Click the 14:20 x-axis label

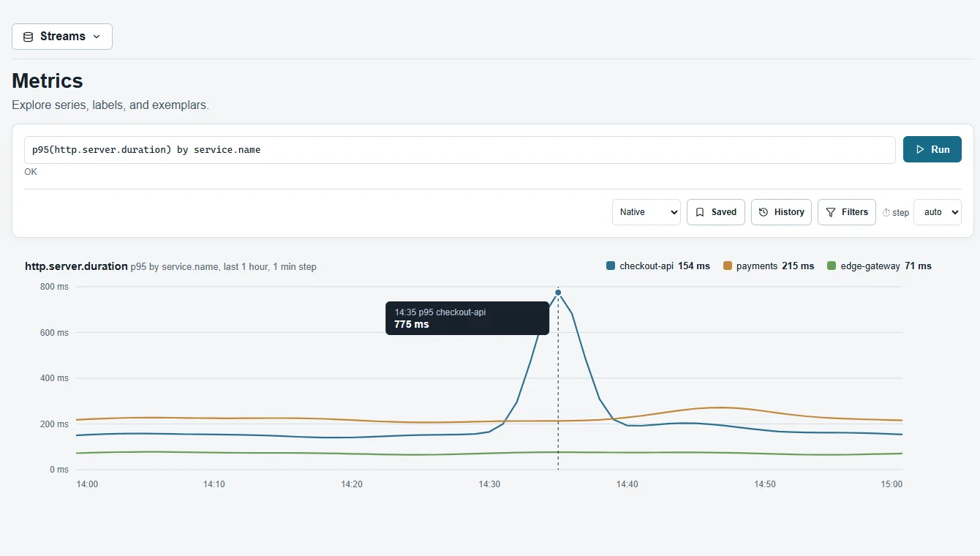352,484
